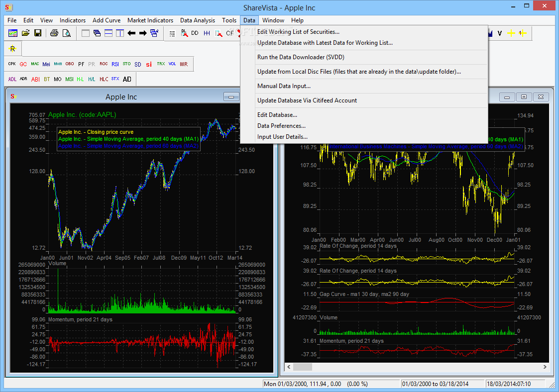The image size is (559, 392).
Task: Select the GC indicator icon
Action: click(23, 64)
